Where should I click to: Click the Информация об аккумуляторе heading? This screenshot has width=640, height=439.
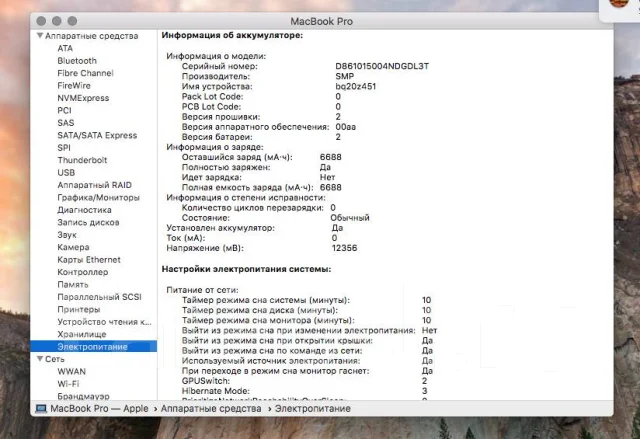pos(232,35)
